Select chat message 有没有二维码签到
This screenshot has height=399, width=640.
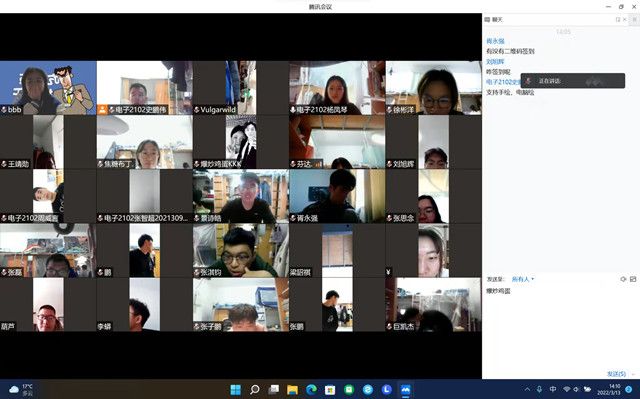(510, 51)
